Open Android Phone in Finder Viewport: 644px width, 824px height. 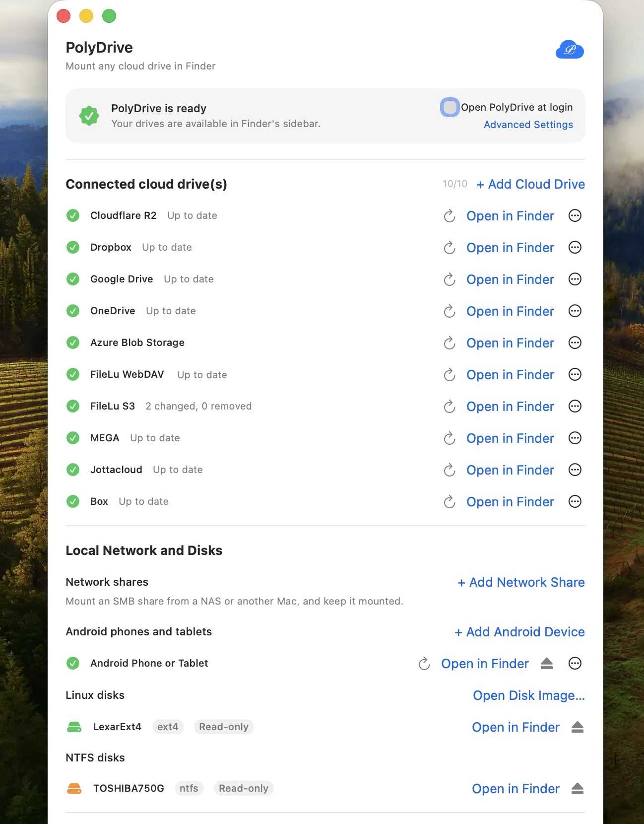[485, 664]
